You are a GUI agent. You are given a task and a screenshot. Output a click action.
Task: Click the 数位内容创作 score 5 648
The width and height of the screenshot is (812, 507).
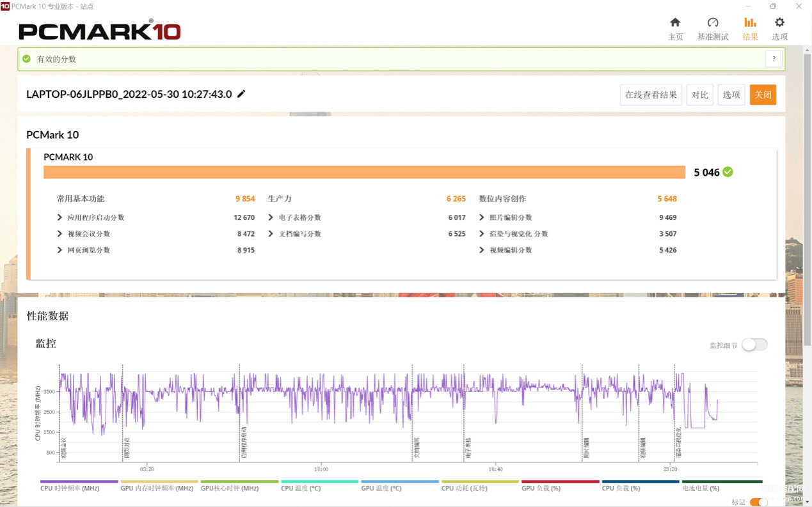pyautogui.click(x=667, y=199)
